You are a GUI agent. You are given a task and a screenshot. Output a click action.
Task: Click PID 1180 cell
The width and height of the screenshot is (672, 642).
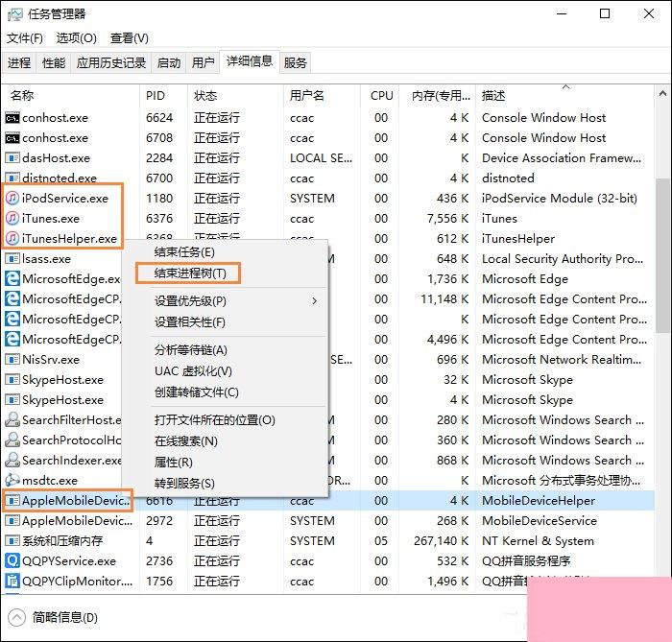coord(159,199)
